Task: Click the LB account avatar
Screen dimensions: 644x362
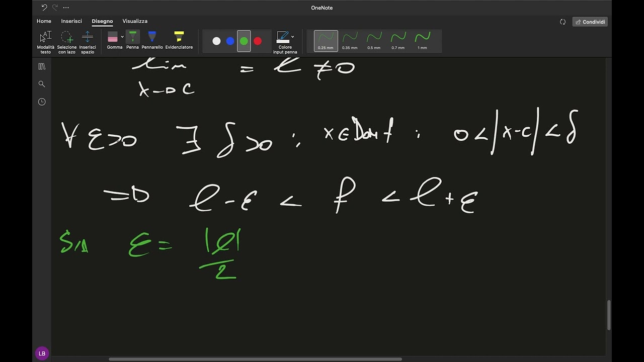Action: tap(42, 353)
